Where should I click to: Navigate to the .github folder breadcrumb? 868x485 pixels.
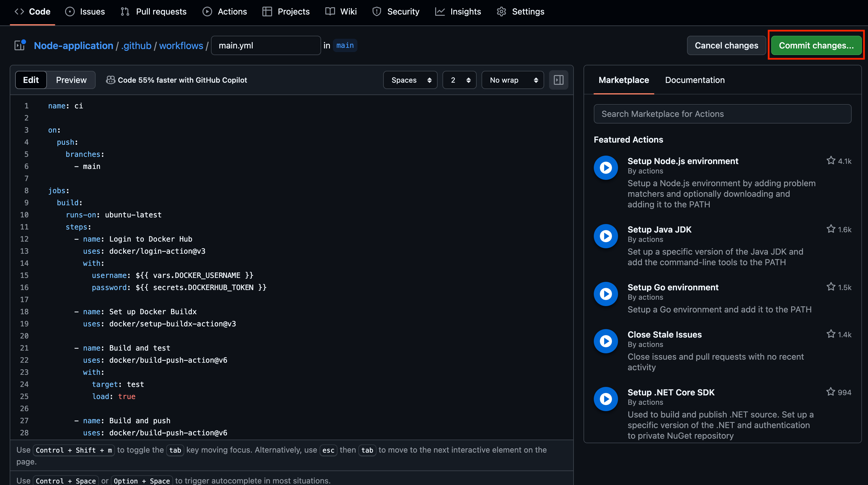136,45
